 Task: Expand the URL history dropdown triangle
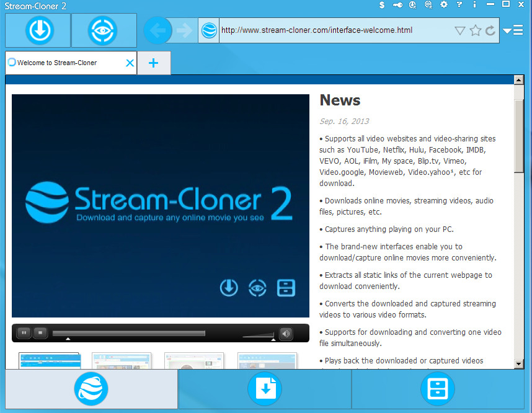point(459,31)
